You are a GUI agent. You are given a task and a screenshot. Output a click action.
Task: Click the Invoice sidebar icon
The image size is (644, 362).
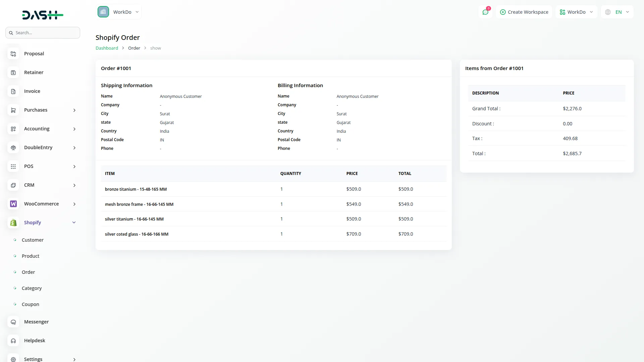(13, 91)
